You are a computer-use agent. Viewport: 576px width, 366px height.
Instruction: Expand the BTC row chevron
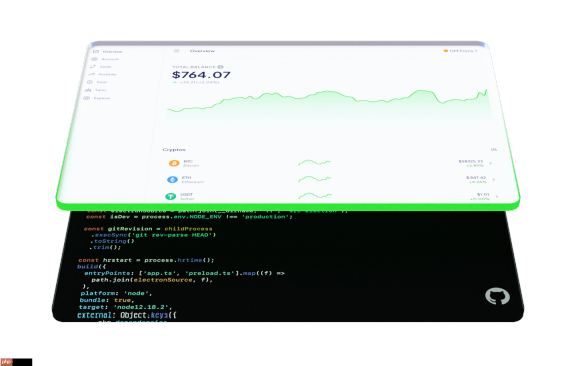(x=490, y=163)
